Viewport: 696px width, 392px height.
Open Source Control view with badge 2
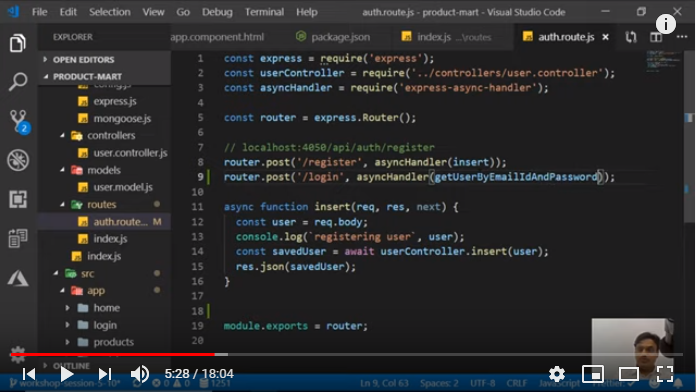19,121
